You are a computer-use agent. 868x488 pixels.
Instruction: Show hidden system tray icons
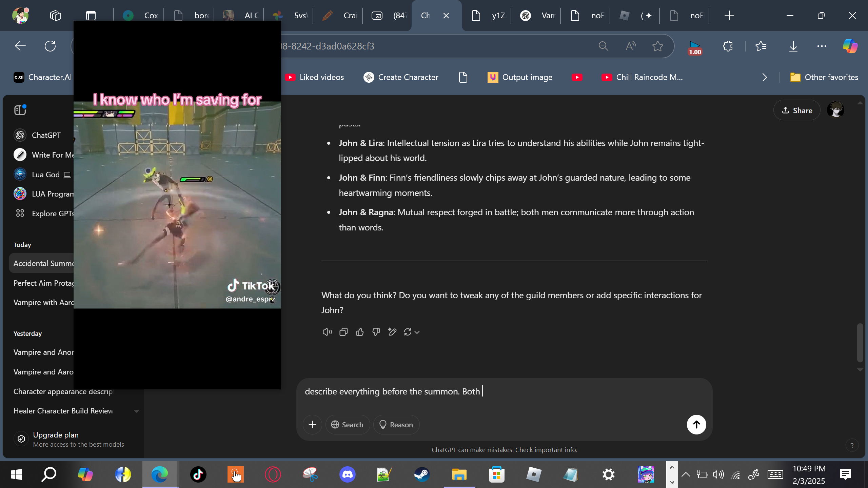(x=686, y=474)
